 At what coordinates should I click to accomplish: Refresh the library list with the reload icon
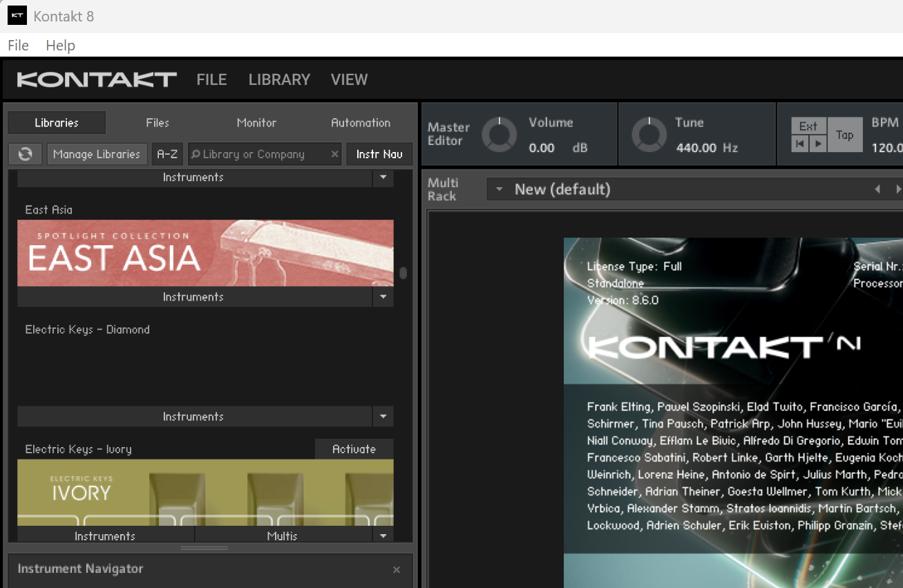26,154
